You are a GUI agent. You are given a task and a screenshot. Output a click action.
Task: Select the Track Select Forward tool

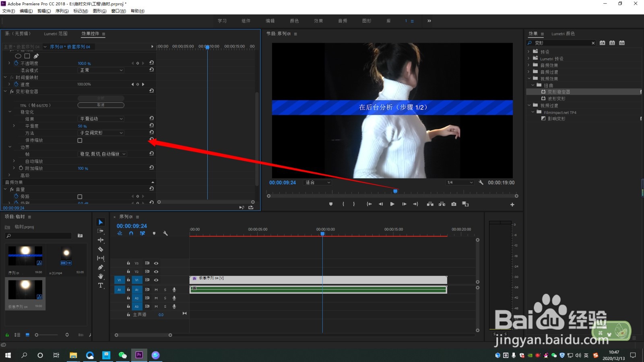[x=101, y=231]
